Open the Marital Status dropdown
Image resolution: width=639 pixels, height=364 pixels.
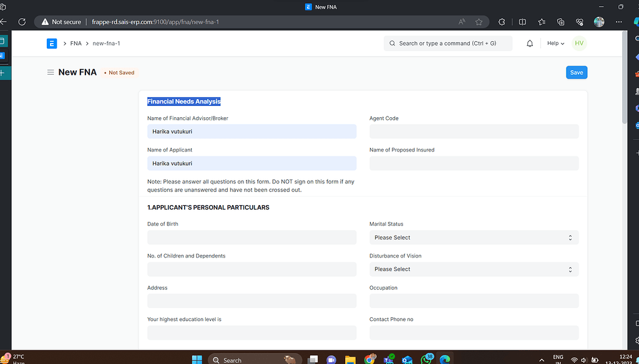coord(474,237)
